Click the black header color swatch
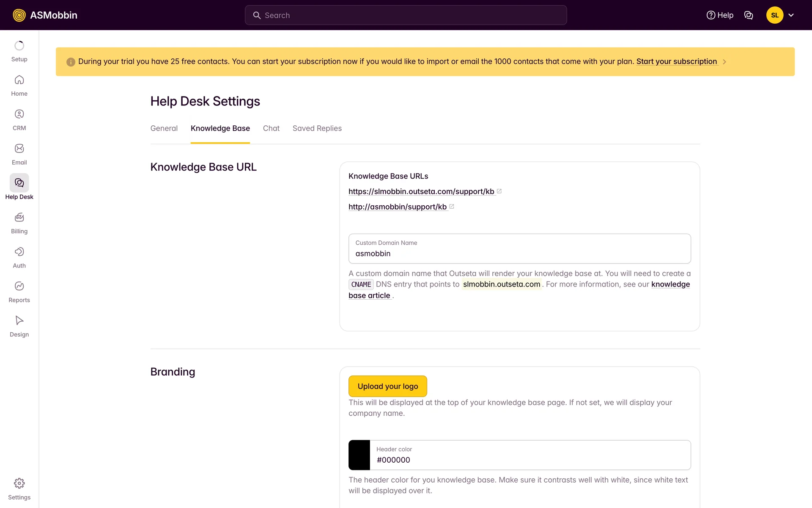812x508 pixels. tap(359, 455)
